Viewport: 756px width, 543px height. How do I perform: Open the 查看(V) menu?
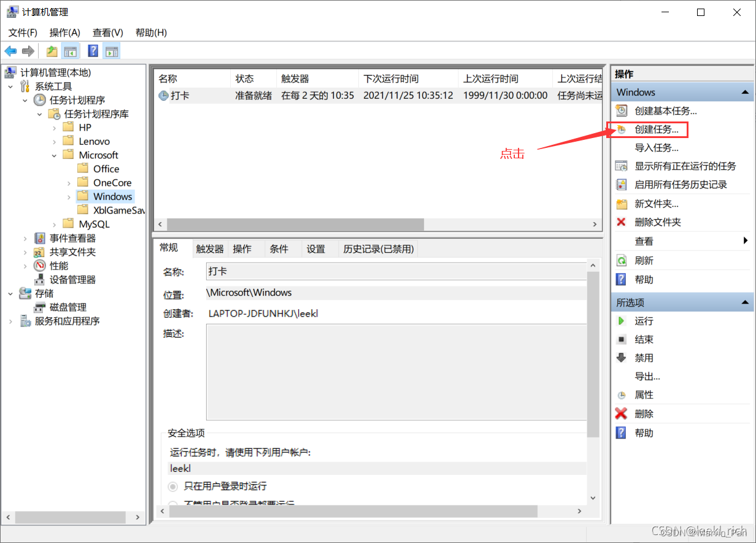click(x=108, y=33)
